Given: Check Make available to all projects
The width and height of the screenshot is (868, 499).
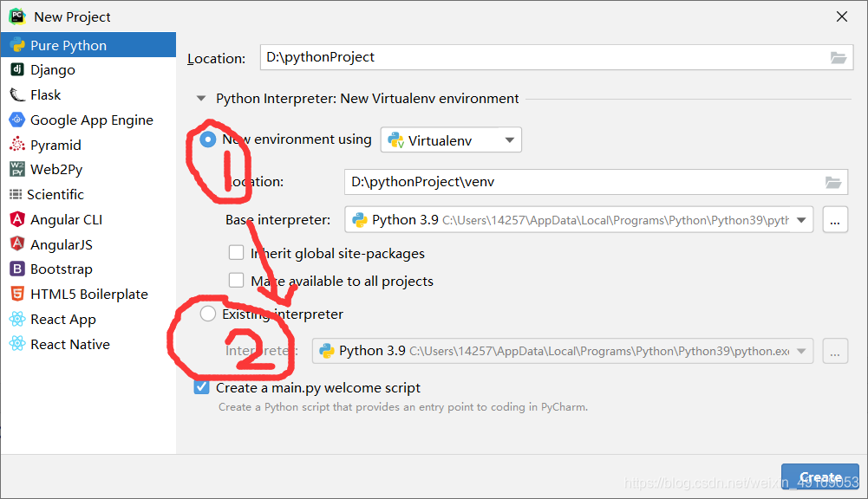Looking at the screenshot, I should [236, 280].
